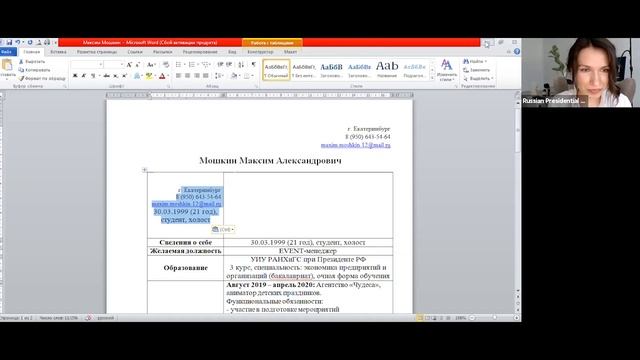Undo the last action with the arrow icon

[x=18, y=42]
